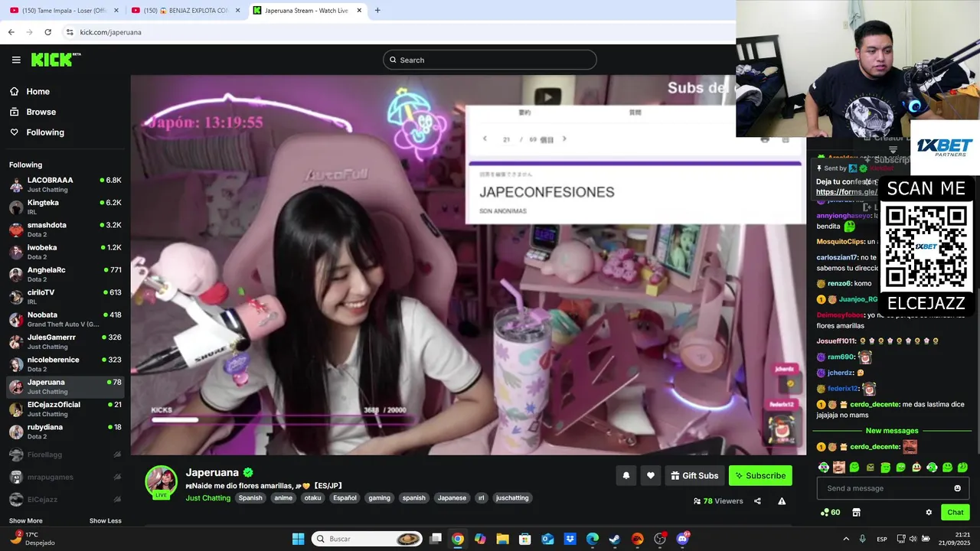Jump to New messages in chat

(891, 431)
